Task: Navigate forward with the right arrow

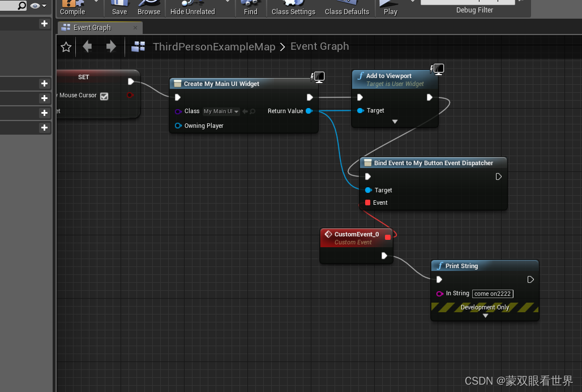Action: pyautogui.click(x=111, y=46)
